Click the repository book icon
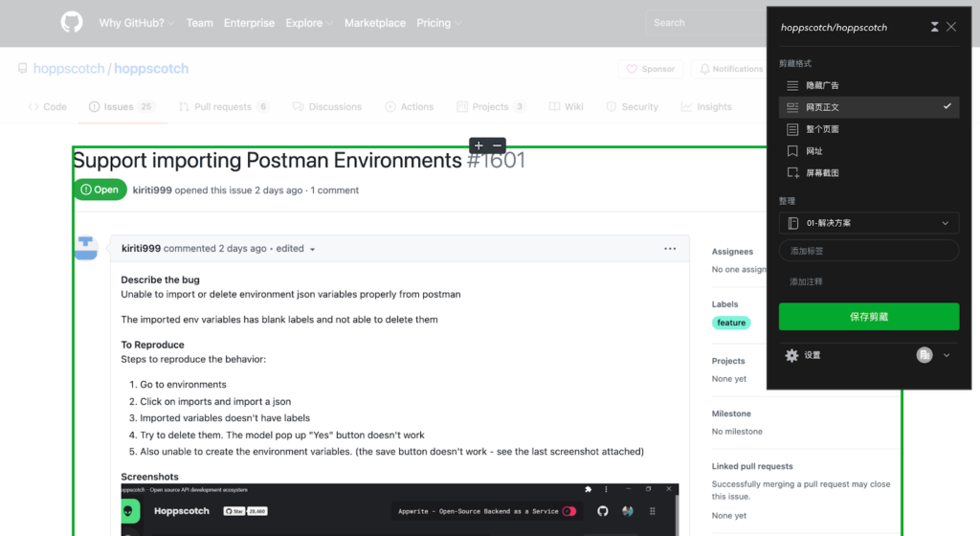The height and width of the screenshot is (536, 980). click(x=23, y=68)
